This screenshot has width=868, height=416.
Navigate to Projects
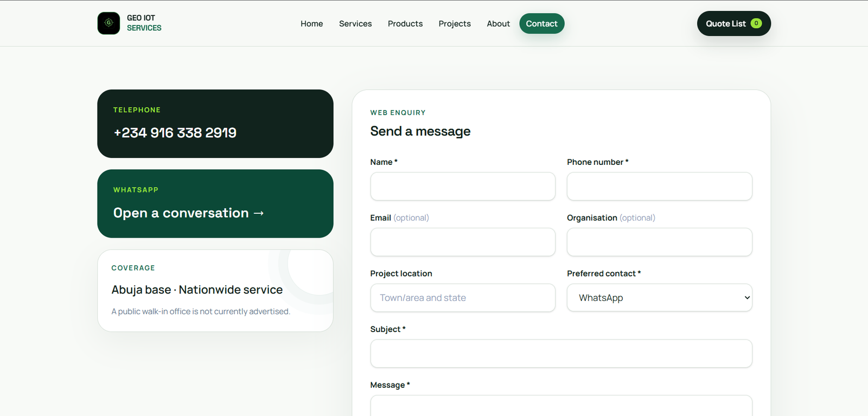click(455, 24)
